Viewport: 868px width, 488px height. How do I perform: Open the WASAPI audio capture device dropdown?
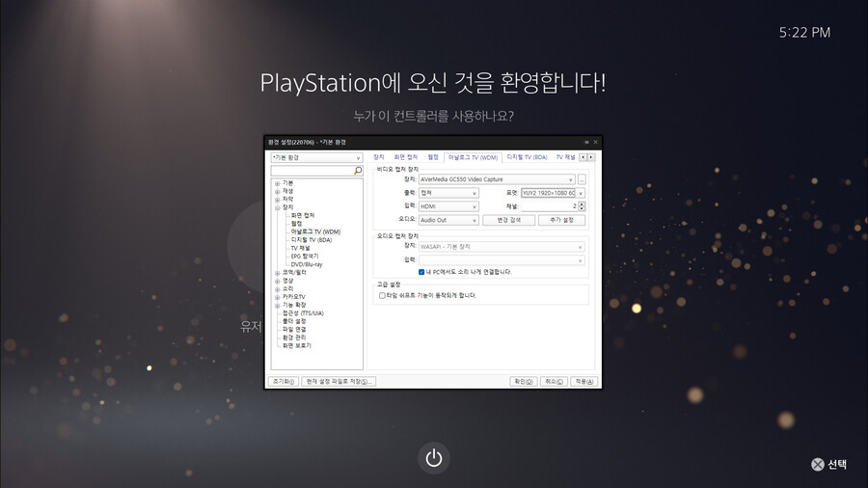501,247
